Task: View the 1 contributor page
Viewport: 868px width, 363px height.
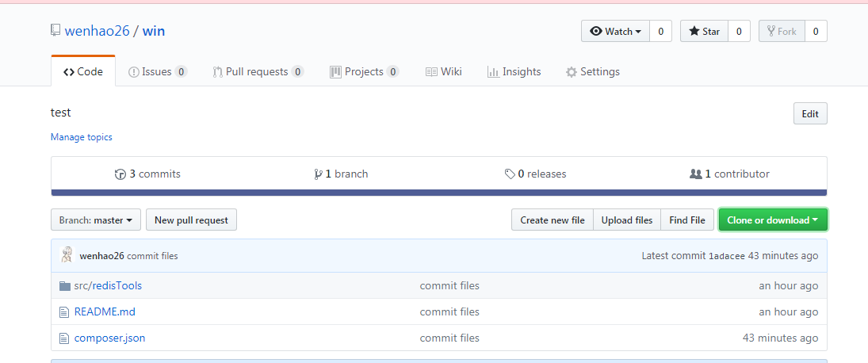Action: [729, 174]
